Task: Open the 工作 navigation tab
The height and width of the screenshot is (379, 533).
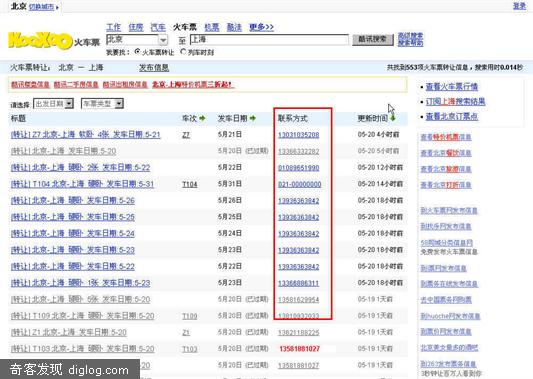Action: [114, 27]
